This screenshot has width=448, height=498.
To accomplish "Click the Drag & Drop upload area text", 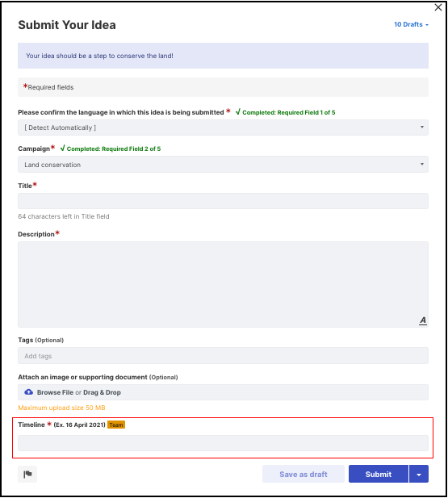I will (102, 392).
